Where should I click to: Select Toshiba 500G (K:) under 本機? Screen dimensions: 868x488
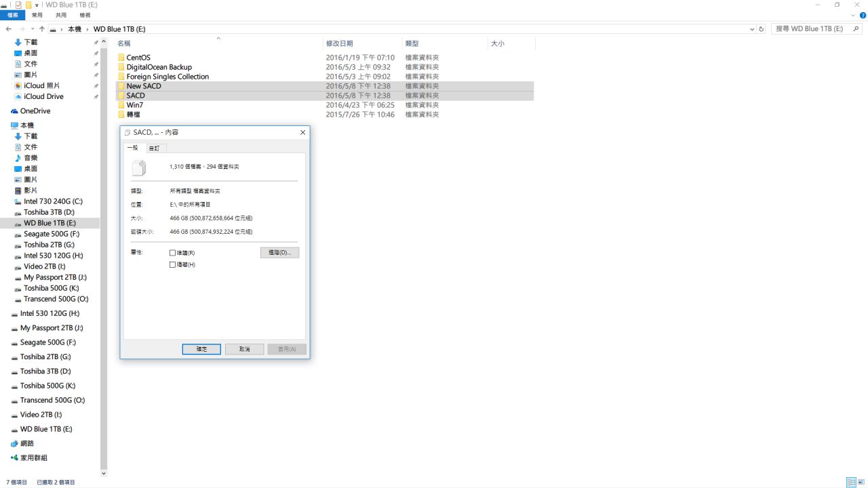tap(51, 288)
